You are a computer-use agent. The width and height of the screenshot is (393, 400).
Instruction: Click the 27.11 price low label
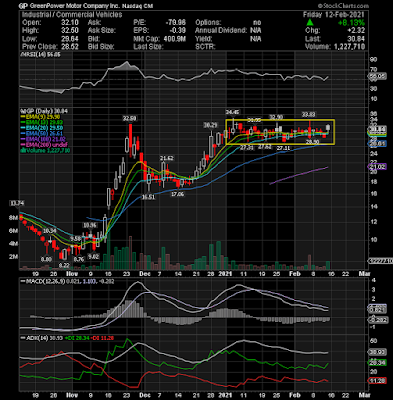[283, 148]
